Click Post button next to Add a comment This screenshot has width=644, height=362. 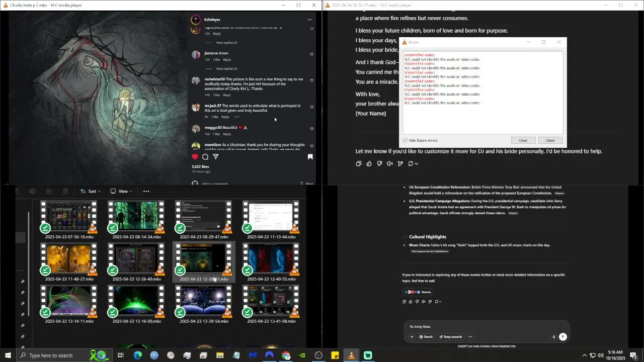coord(309,184)
